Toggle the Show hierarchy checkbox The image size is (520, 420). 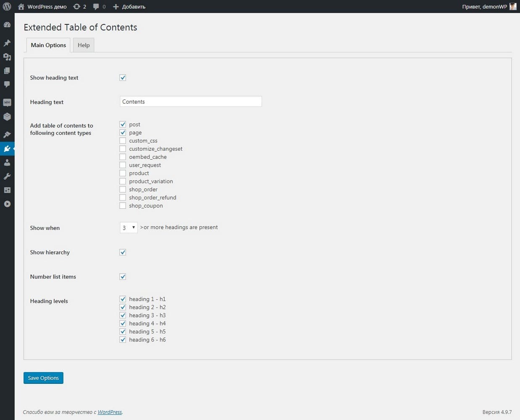[123, 252]
